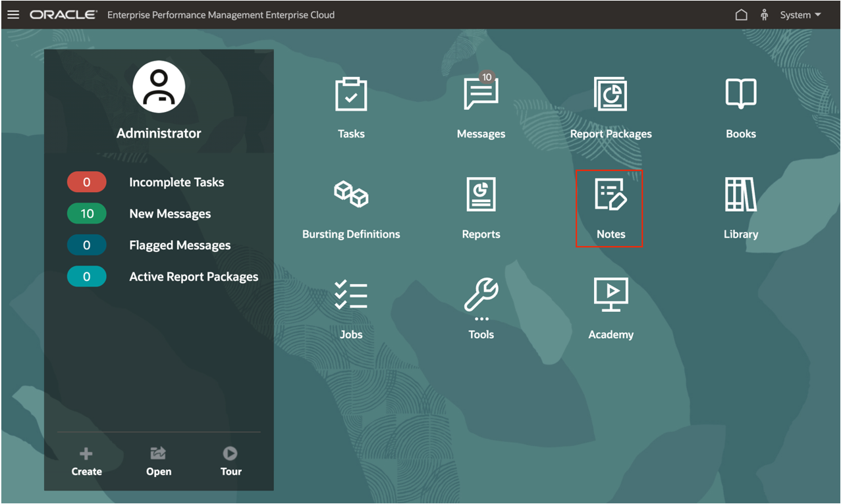Open the Academy video icon
The width and height of the screenshot is (841, 504).
(x=610, y=295)
